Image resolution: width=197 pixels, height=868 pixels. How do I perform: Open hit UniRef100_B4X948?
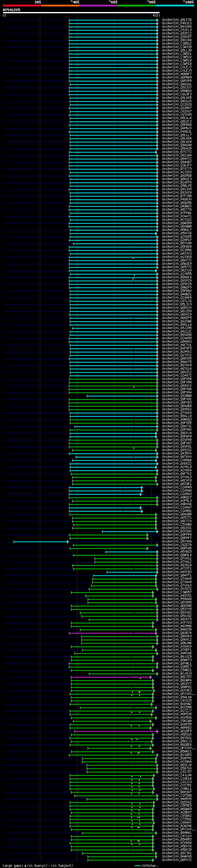click(x=177, y=26)
